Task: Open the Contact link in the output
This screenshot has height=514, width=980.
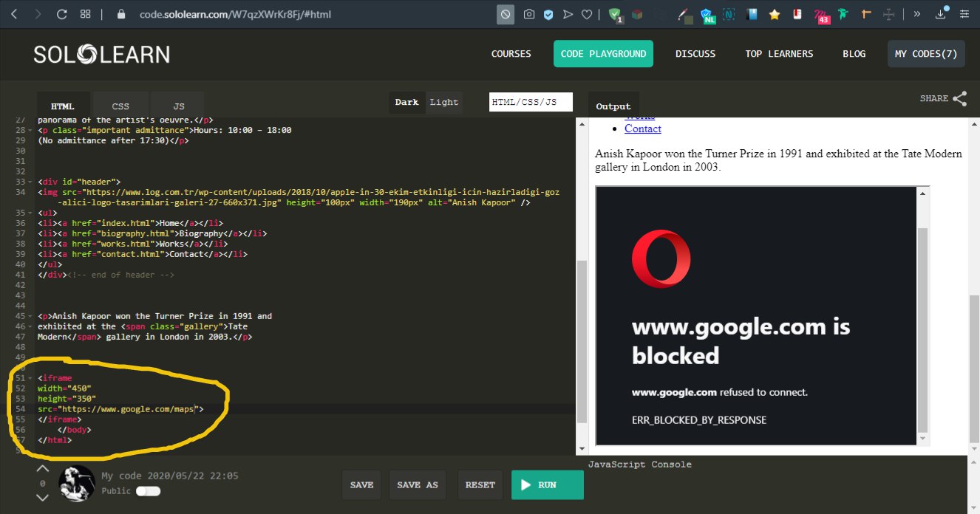Action: coord(643,128)
